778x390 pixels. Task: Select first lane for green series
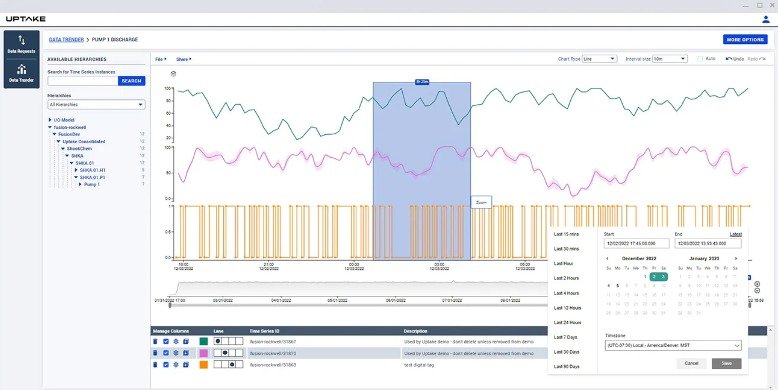(217, 341)
